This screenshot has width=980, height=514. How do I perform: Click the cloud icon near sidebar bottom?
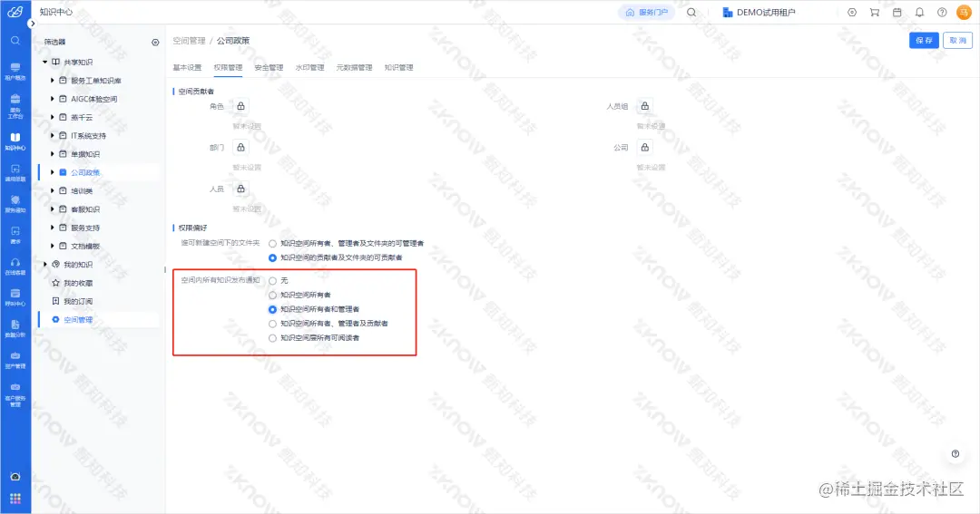(15, 477)
